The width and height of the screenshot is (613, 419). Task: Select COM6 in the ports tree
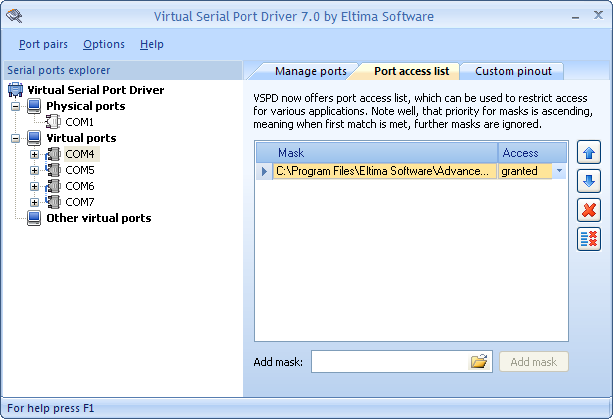click(x=80, y=186)
